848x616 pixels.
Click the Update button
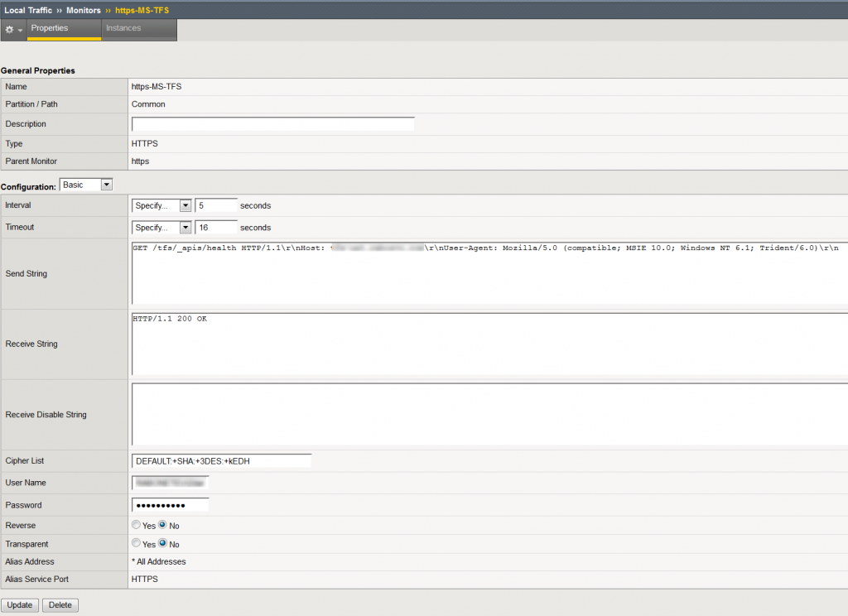(20, 605)
